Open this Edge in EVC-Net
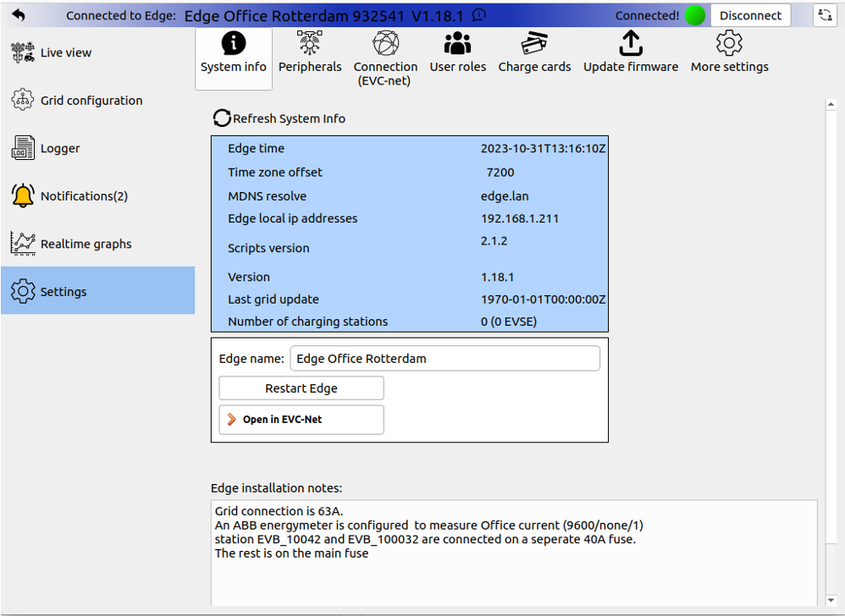845x616 pixels. point(301,419)
